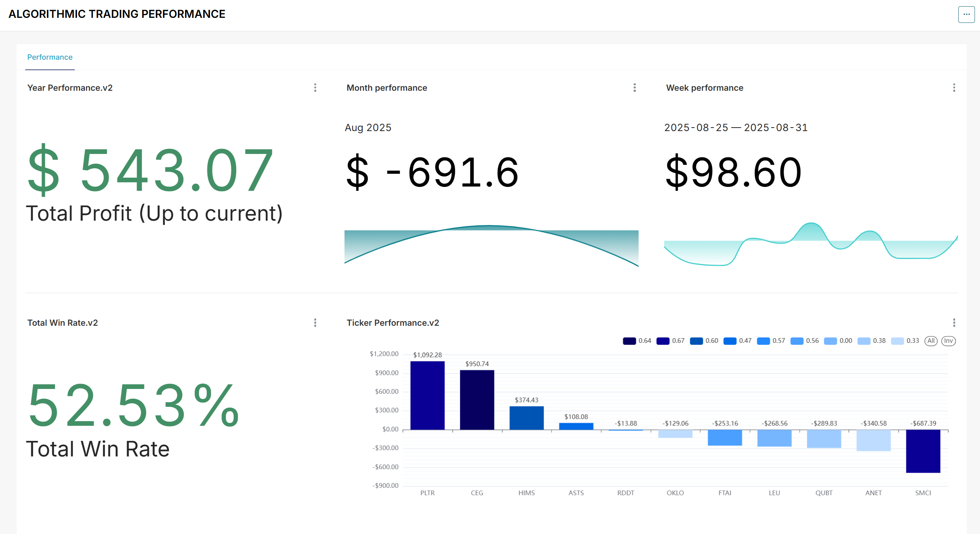Open Week performance chart options menu
Screen dimensions: 980x534
[x=954, y=88]
